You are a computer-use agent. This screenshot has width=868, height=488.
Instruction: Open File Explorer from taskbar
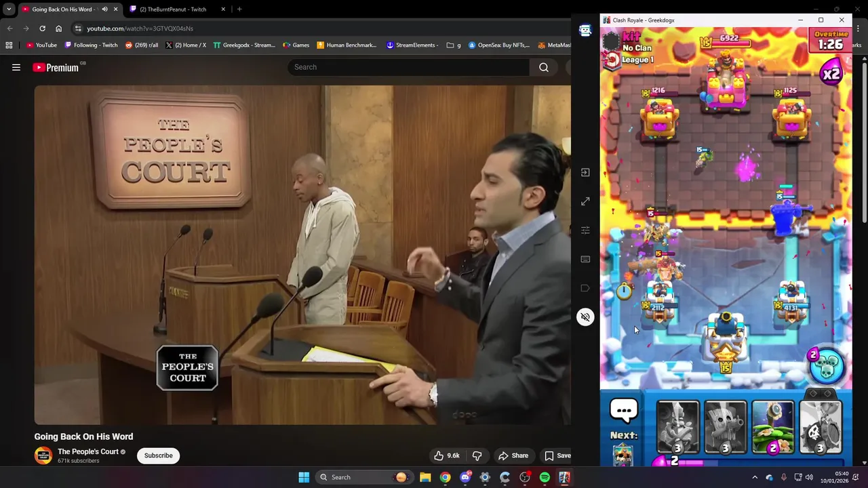tap(425, 477)
